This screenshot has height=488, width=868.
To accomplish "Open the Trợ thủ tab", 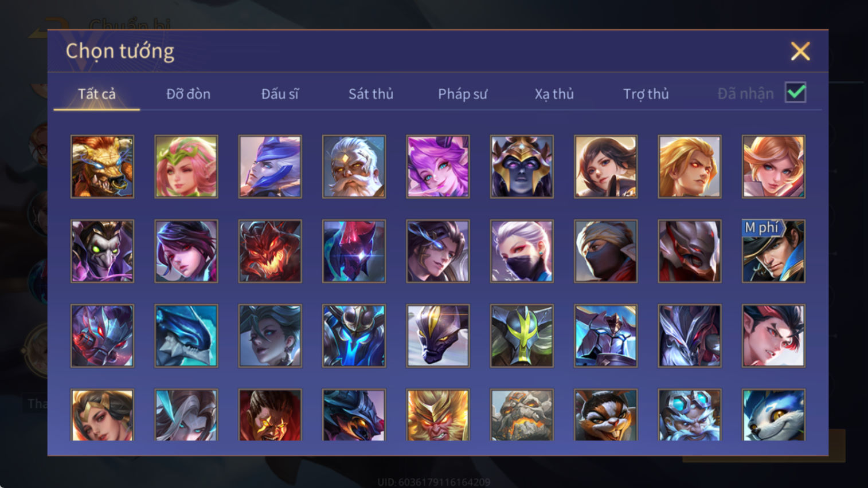I will click(x=646, y=94).
